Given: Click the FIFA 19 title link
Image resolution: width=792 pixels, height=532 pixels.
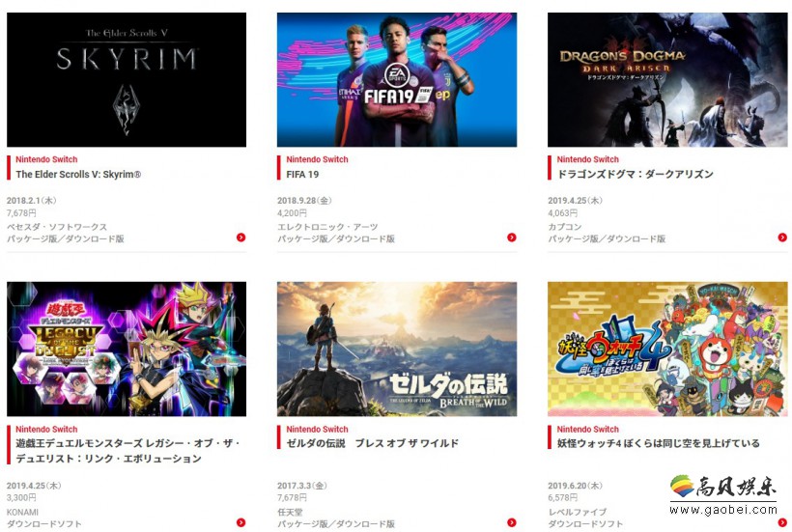Looking at the screenshot, I should [302, 174].
